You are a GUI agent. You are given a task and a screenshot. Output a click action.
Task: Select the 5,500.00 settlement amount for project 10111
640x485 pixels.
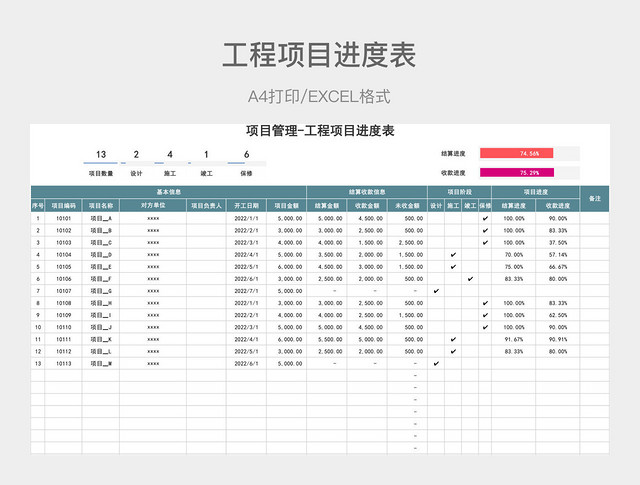pos(327,339)
